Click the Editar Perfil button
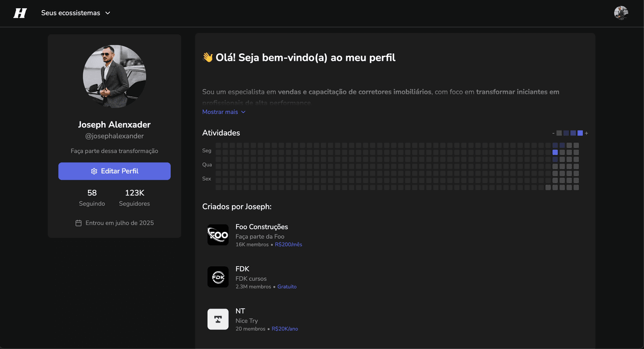 pyautogui.click(x=114, y=171)
